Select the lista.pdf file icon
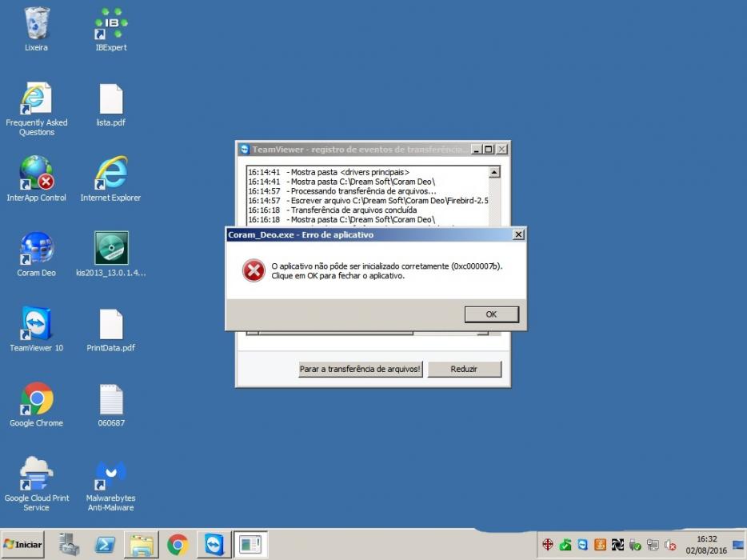747x560 pixels. (111, 105)
